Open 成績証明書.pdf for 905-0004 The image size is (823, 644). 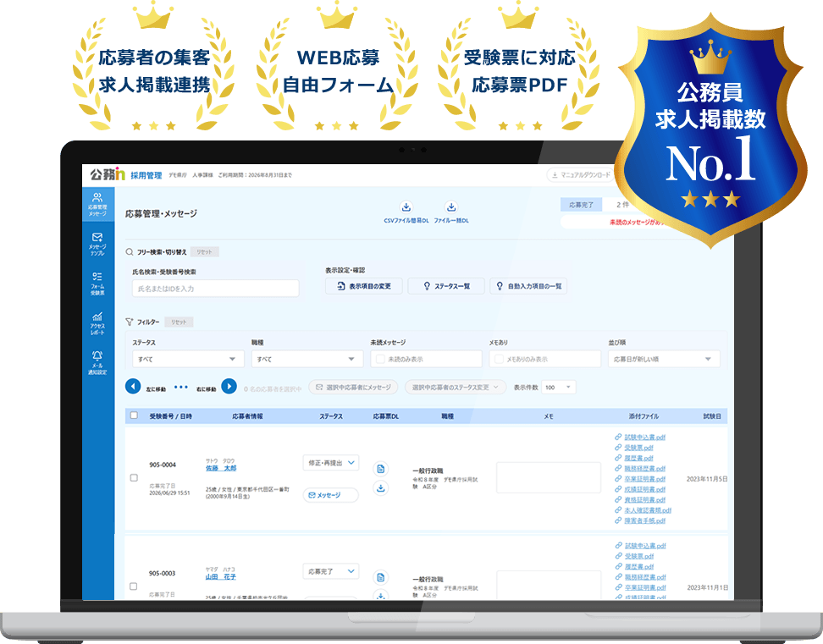pyautogui.click(x=644, y=489)
